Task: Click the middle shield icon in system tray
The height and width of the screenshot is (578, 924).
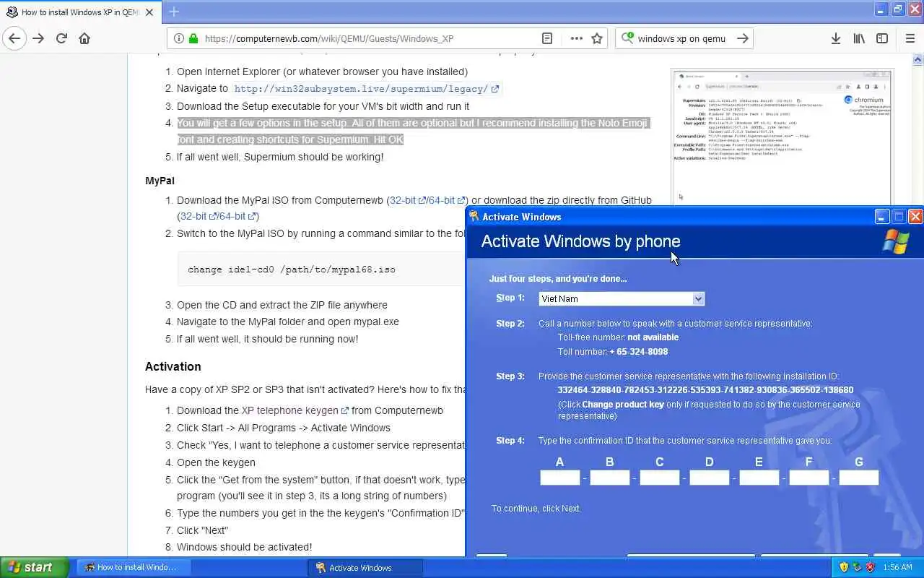Action: [857, 567]
